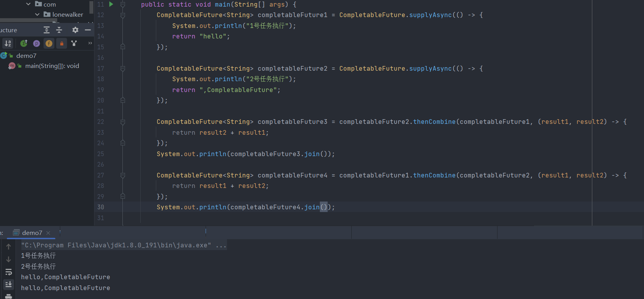Screen dimensions: 644x299
Task: Select main(String[]): void in Structure tree
Action: [x=52, y=66]
